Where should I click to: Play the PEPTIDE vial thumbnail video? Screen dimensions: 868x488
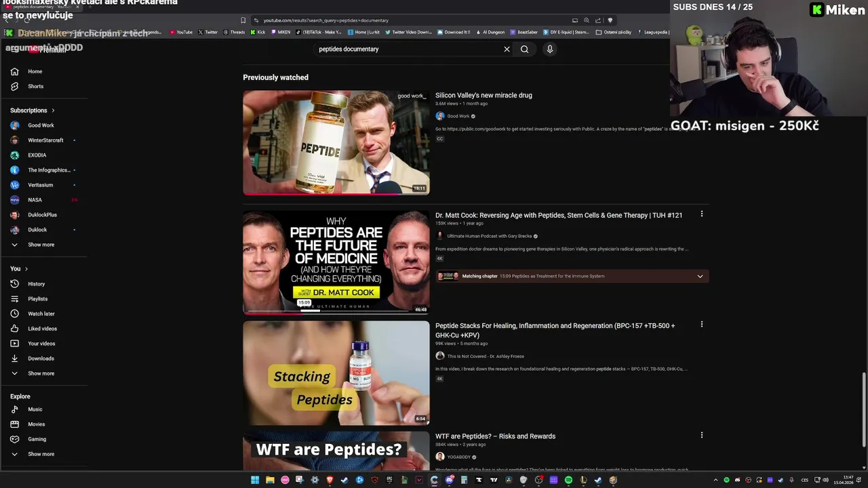pyautogui.click(x=336, y=142)
